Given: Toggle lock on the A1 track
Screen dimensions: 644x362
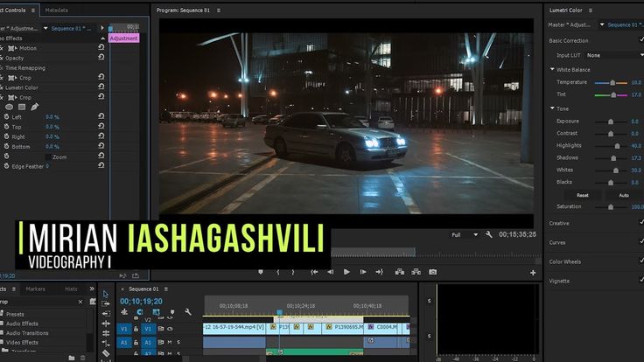Looking at the screenshot, I should coord(136,342).
